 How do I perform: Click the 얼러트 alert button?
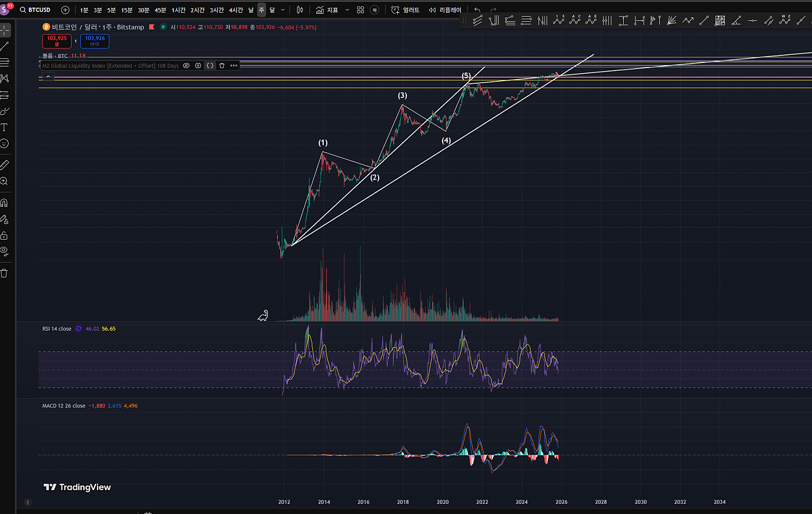click(x=405, y=10)
